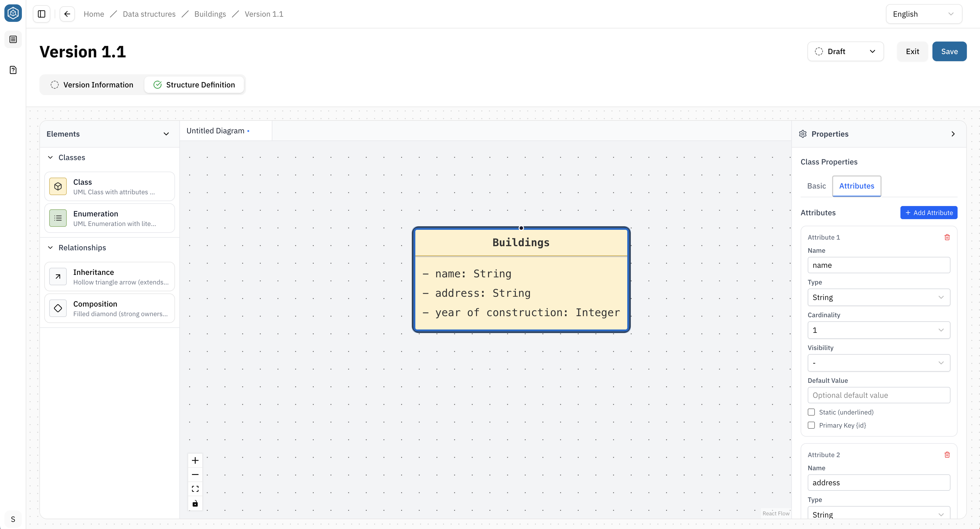
Task: Go to Buildings breadcrumb
Action: (x=210, y=14)
